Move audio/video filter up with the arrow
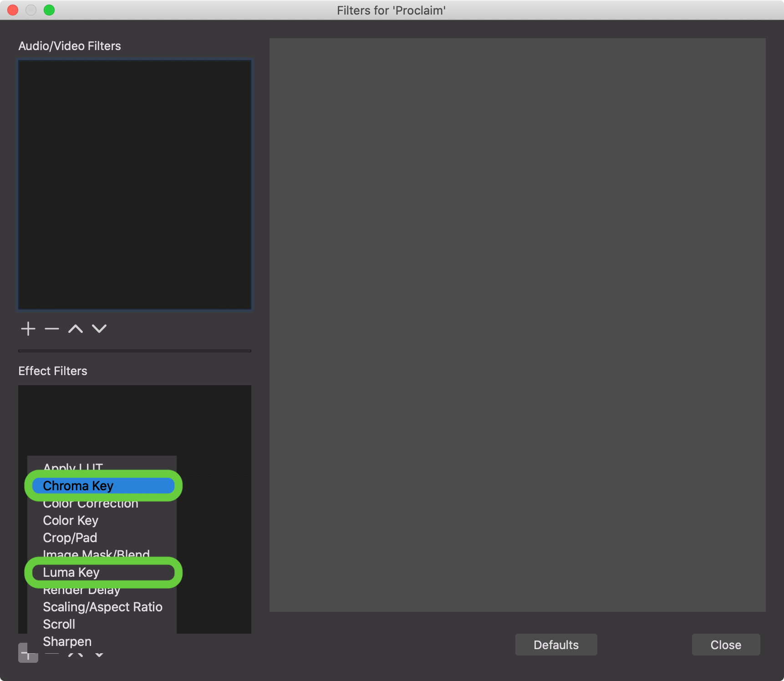The height and width of the screenshot is (681, 784). [x=76, y=329]
